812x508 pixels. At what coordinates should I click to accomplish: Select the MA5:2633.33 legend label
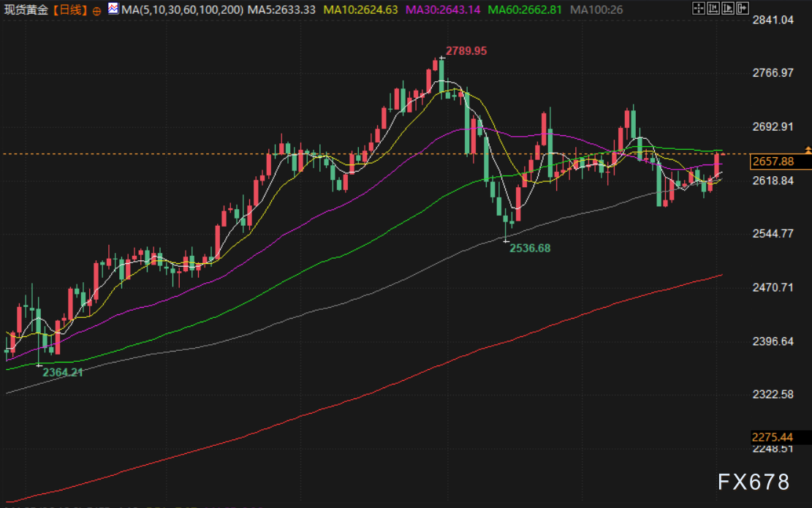click(x=281, y=10)
